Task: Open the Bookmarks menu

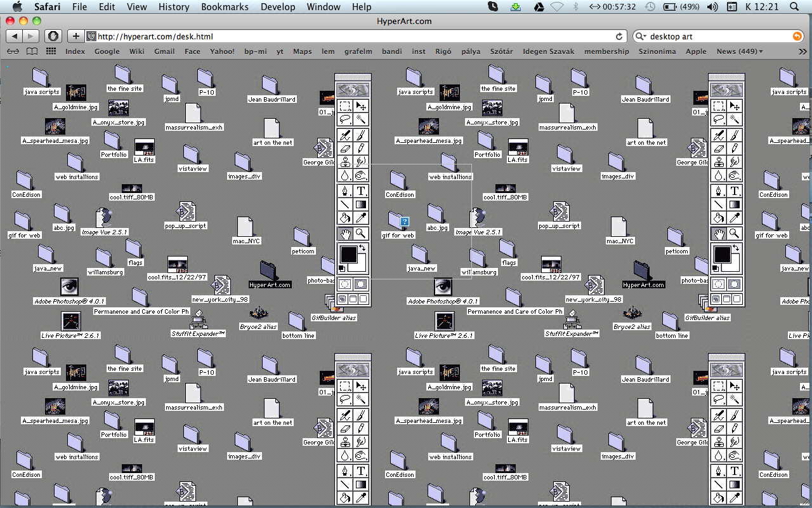Action: (x=225, y=7)
